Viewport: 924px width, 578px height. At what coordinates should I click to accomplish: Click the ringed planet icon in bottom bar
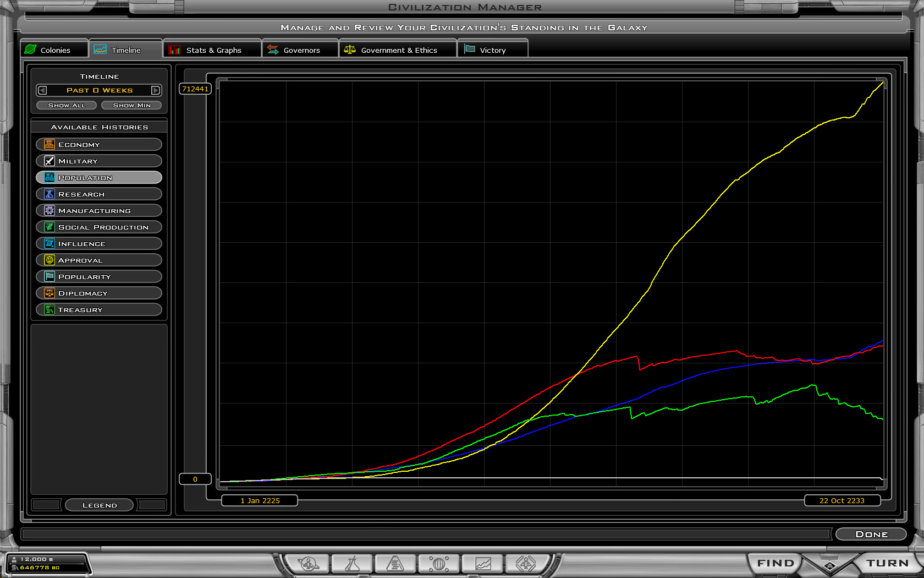coord(309,564)
